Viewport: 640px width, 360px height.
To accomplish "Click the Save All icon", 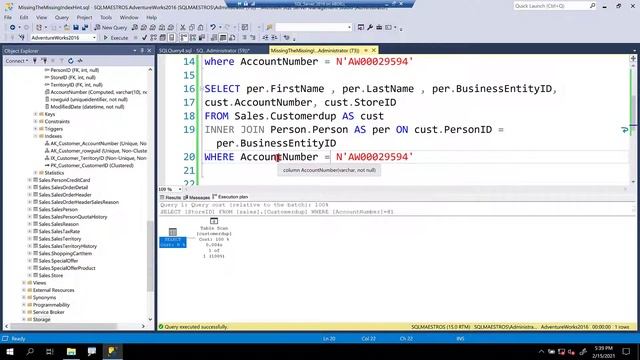I will click(x=85, y=27).
